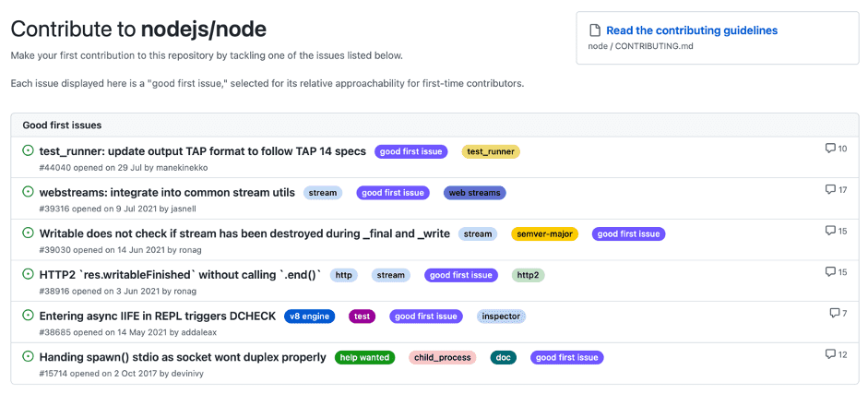Open HTTP2 res.writableFinished issue
The width and height of the screenshot is (868, 394).
[180, 275]
